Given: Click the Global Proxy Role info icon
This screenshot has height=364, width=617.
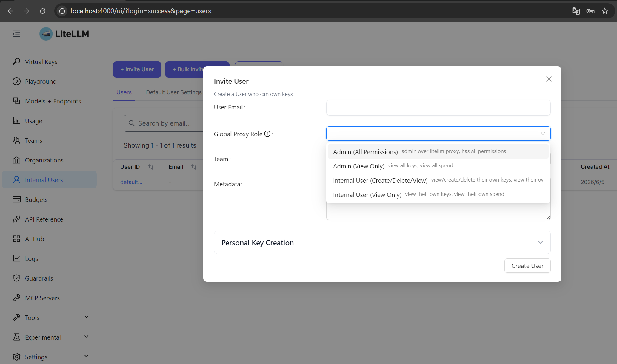Looking at the screenshot, I should pos(267,134).
